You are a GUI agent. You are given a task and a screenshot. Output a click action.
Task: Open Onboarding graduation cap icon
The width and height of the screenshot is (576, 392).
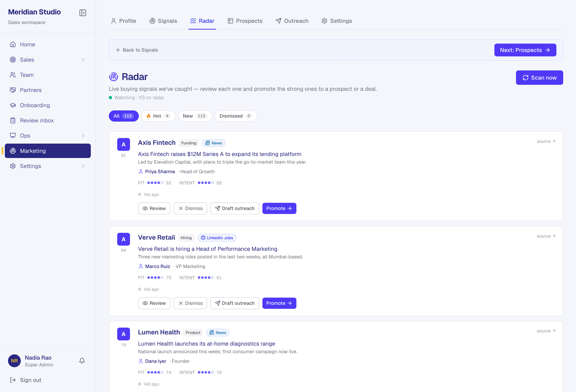13,105
